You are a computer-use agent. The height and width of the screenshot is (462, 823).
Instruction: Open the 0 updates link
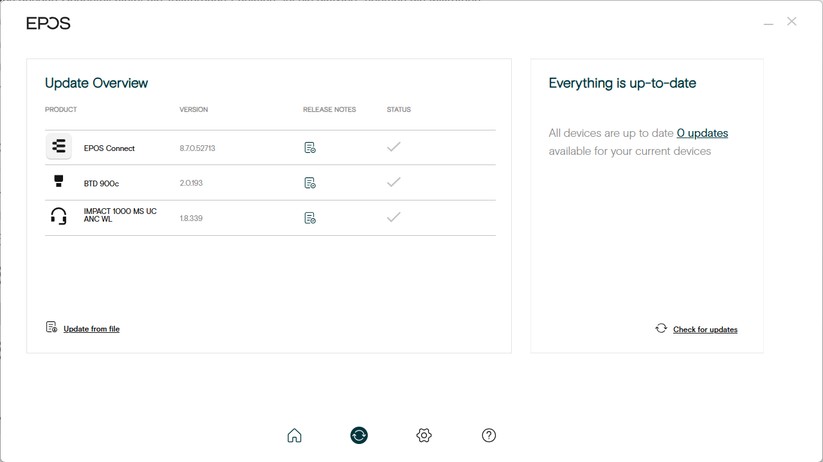click(702, 133)
